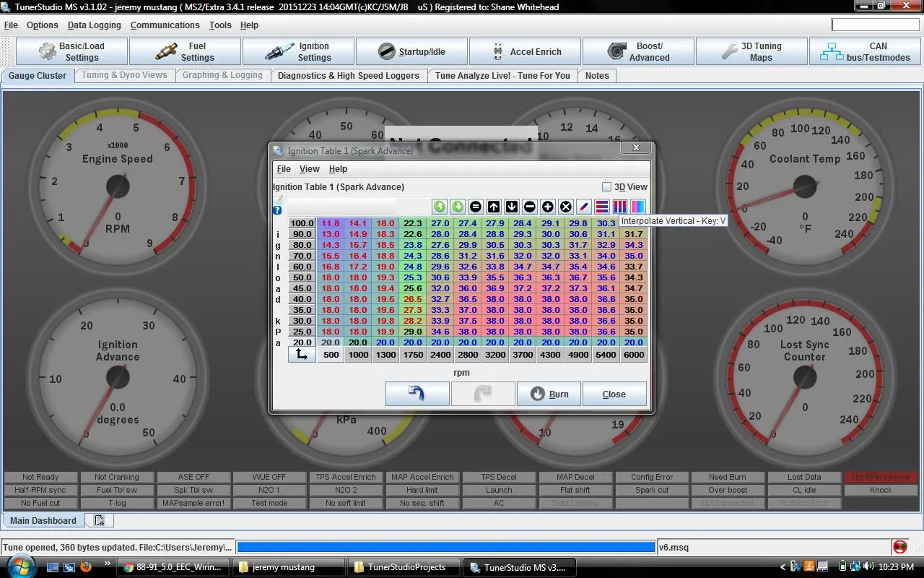Viewport: 924px width, 578px height.
Task: Click the undo arrow button in Ignition Table
Action: click(417, 394)
